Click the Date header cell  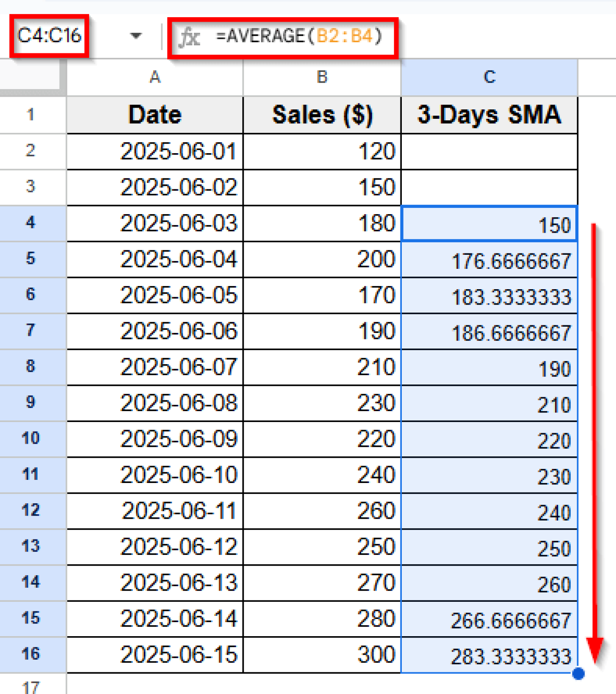point(155,115)
